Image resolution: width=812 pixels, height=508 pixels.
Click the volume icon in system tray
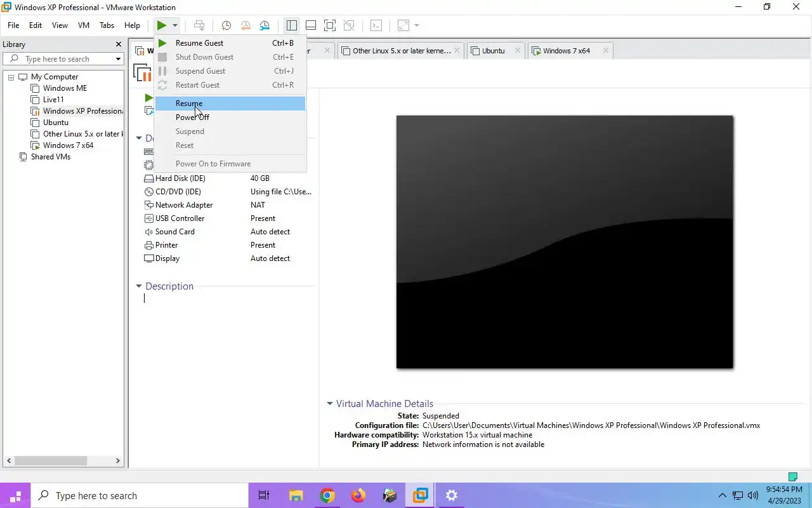click(x=753, y=496)
